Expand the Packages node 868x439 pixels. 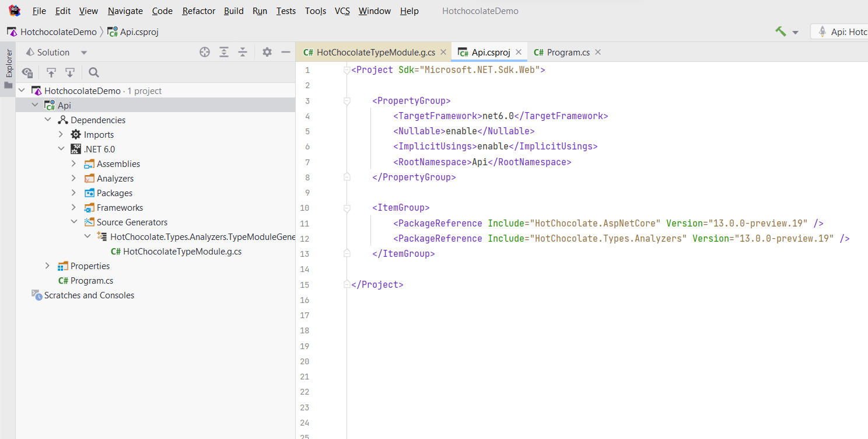click(73, 193)
